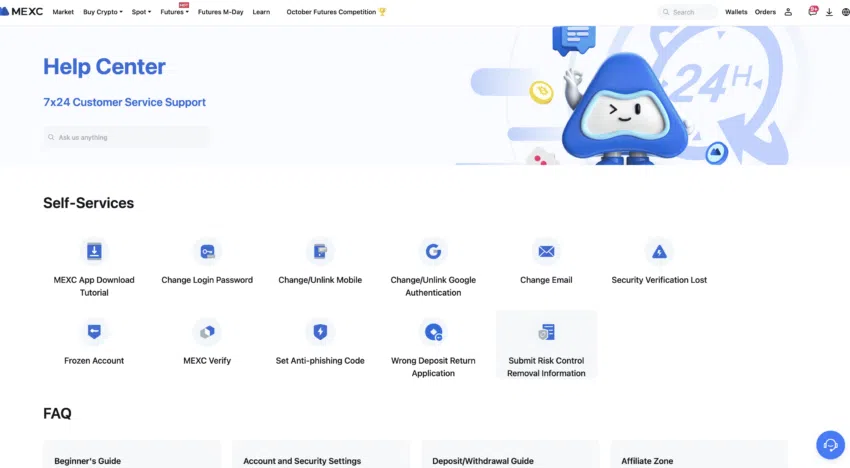850x468 pixels.
Task: Open the user profile icon
Action: [788, 12]
